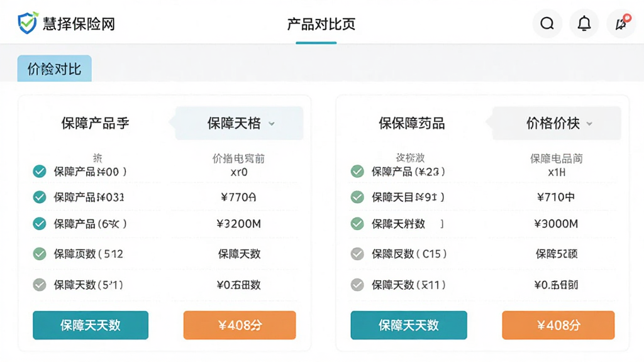Viewport: 644px width, 362px height.
Task: Click the left card's orange ¥408分 button
Action: pos(240,325)
